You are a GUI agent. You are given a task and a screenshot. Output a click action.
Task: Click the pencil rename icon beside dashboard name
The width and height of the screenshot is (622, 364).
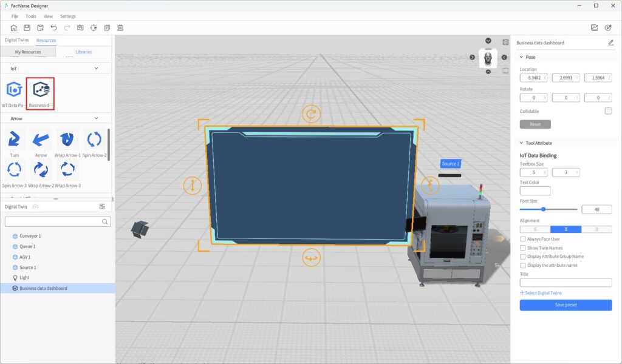610,43
